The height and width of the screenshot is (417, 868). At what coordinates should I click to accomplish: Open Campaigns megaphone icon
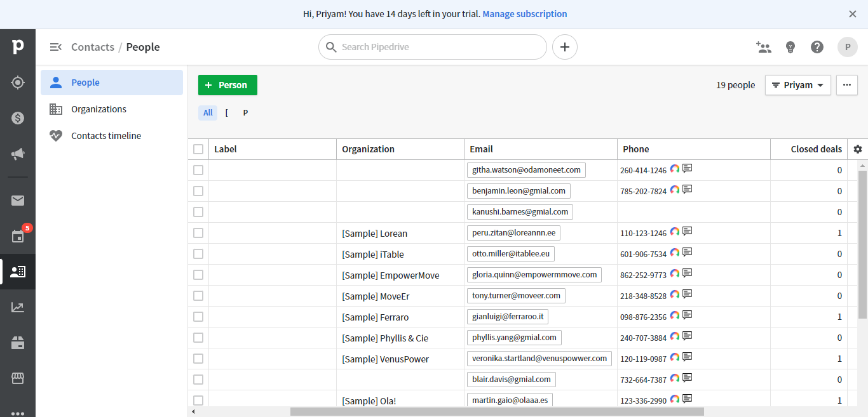click(18, 154)
